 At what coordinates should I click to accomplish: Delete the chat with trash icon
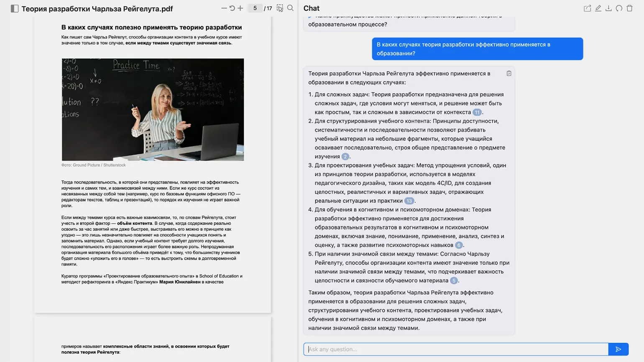[x=629, y=8]
